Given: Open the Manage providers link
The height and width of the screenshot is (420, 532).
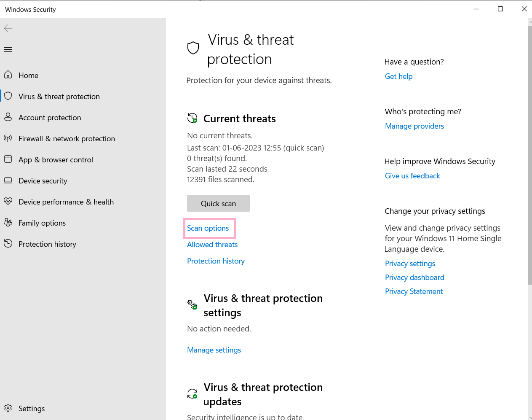Looking at the screenshot, I should [414, 126].
